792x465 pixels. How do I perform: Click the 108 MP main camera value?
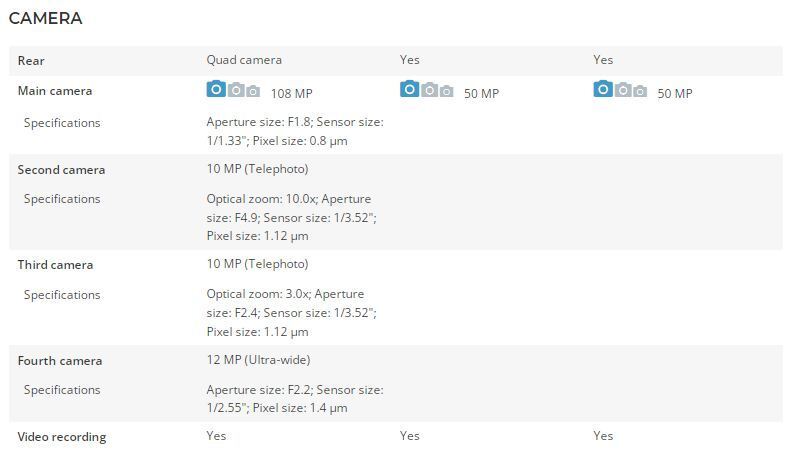click(x=288, y=94)
